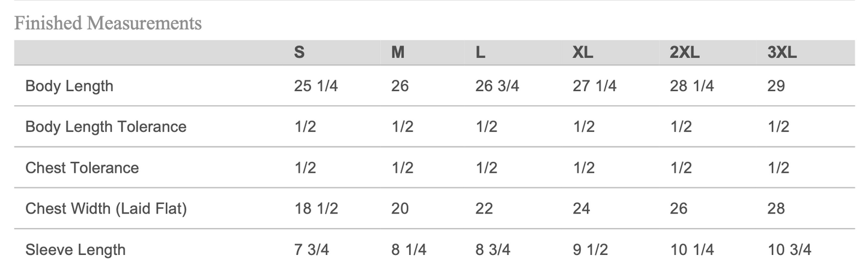Click the S size column header

click(x=299, y=53)
